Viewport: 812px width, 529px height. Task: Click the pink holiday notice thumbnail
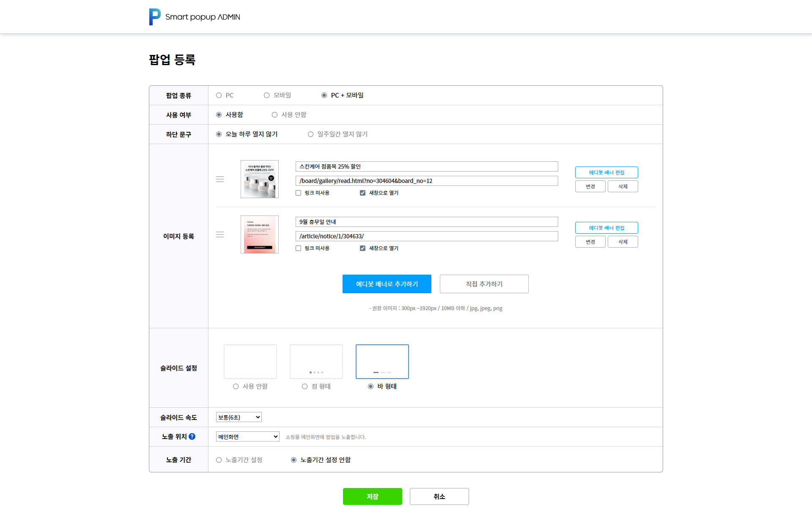pos(259,235)
